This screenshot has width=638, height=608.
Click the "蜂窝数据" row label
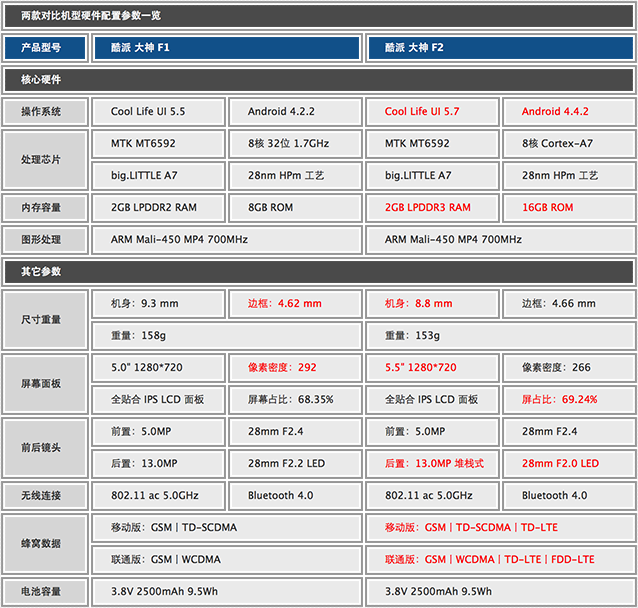pyautogui.click(x=45, y=544)
